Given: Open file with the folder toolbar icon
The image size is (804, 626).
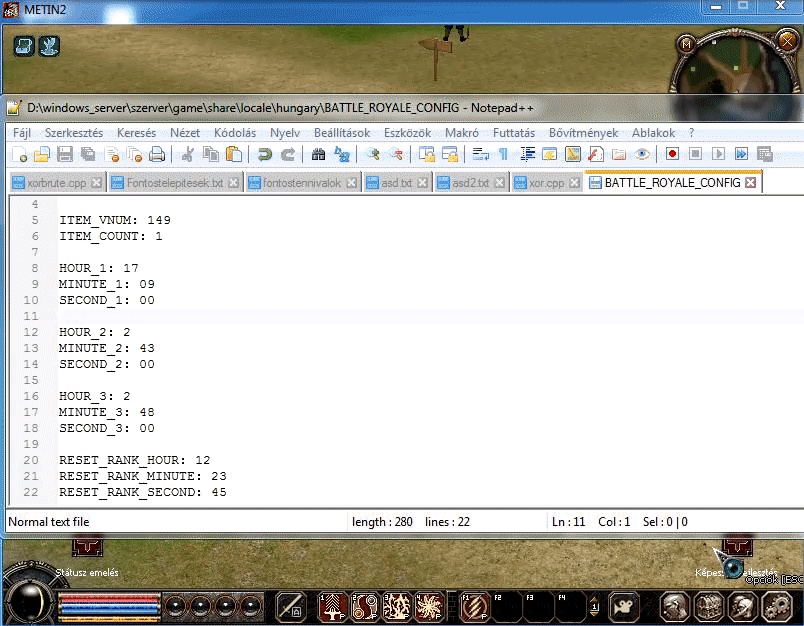Looking at the screenshot, I should coord(42,154).
